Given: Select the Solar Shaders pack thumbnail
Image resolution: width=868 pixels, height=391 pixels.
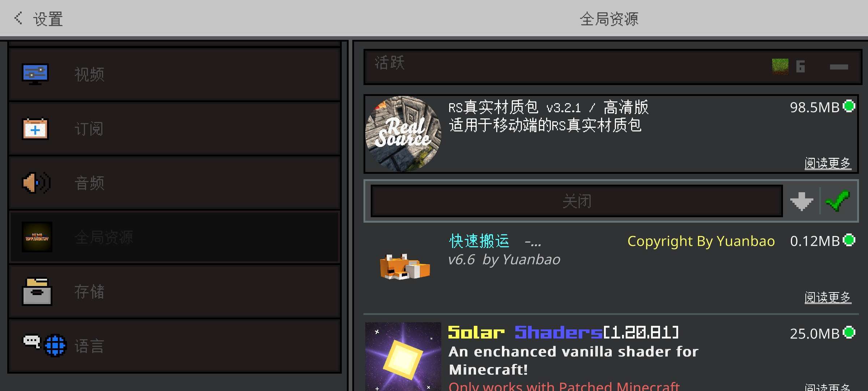Looking at the screenshot, I should pos(403,357).
